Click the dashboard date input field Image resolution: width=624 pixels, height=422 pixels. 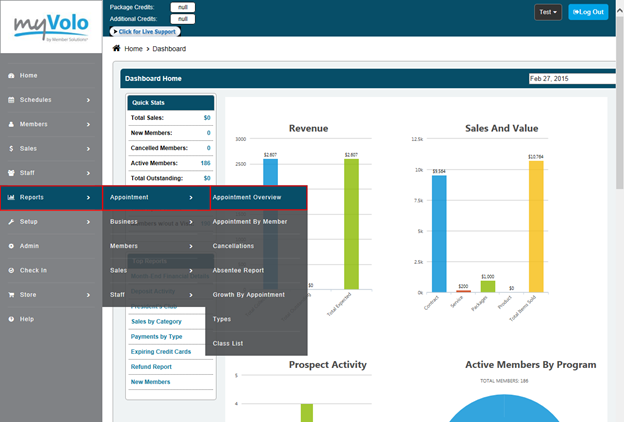(x=570, y=78)
